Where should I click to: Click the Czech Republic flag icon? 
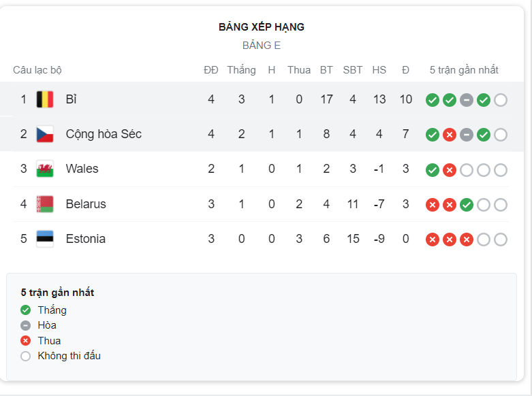pyautogui.click(x=45, y=134)
